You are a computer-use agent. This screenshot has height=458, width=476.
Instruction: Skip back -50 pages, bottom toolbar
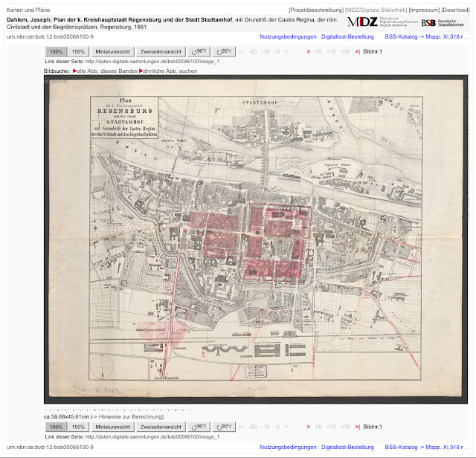tap(252, 427)
